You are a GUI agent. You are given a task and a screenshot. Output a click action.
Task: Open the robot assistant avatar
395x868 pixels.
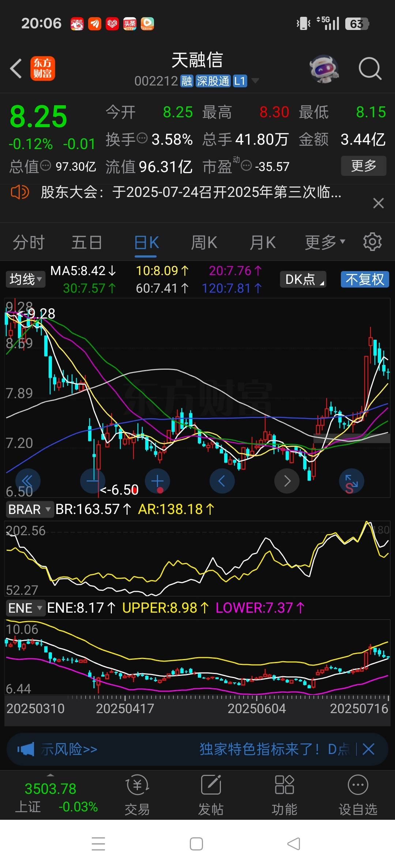click(x=324, y=69)
